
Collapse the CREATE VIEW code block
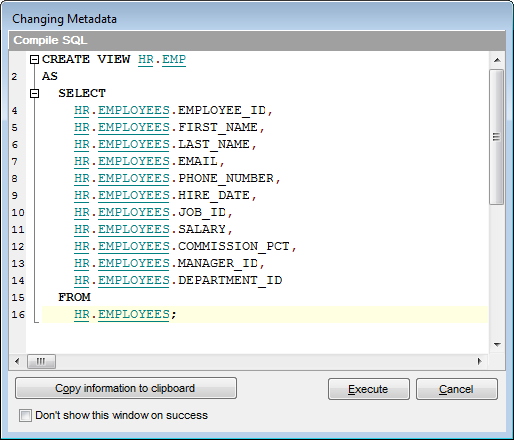coord(34,60)
